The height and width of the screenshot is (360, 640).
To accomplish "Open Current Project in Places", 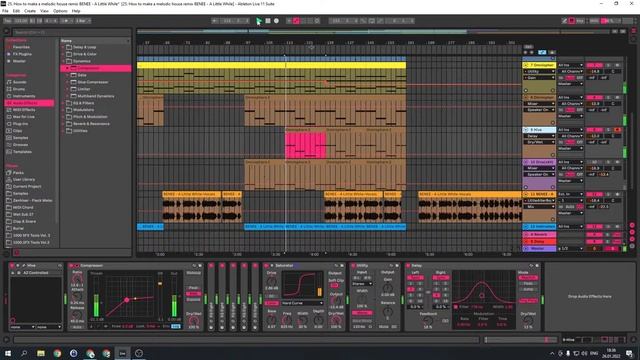I will tap(27, 187).
